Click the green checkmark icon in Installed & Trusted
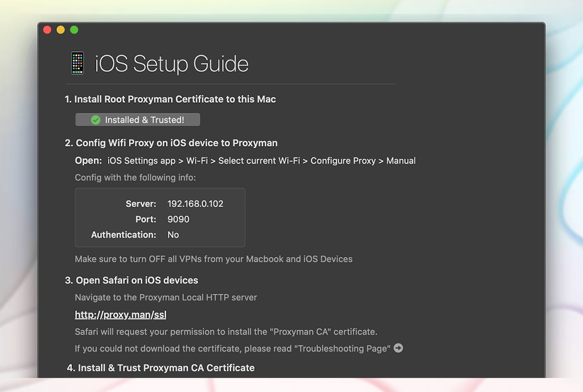 click(95, 120)
